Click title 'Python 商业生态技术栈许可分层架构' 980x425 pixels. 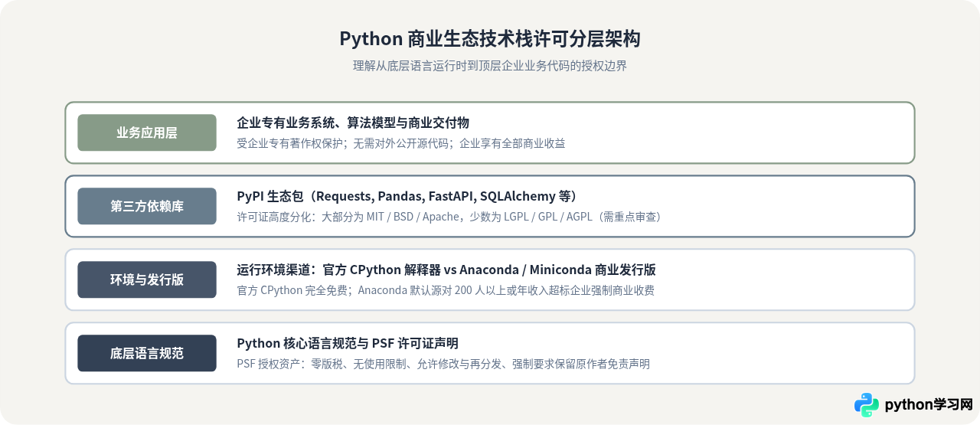pyautogui.click(x=490, y=39)
